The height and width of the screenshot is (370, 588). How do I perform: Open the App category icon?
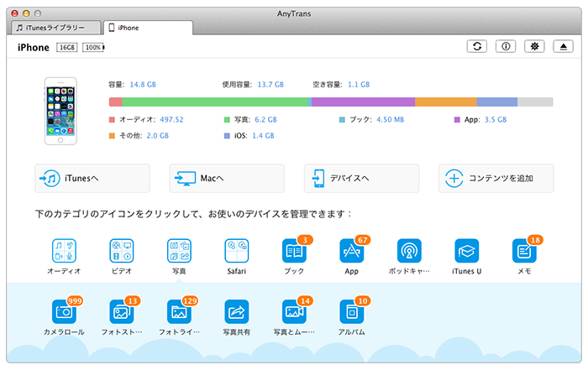(x=352, y=251)
